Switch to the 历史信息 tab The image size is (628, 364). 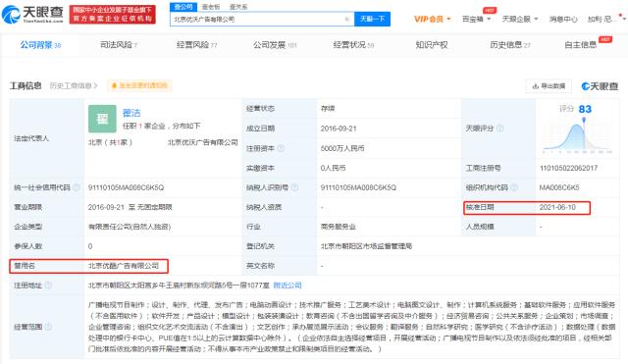510,45
